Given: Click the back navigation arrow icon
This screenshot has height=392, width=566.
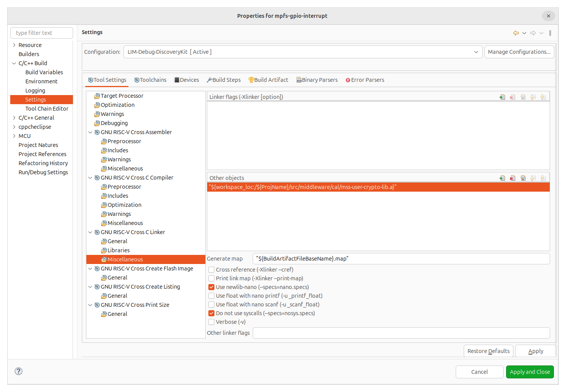Looking at the screenshot, I should pos(516,33).
